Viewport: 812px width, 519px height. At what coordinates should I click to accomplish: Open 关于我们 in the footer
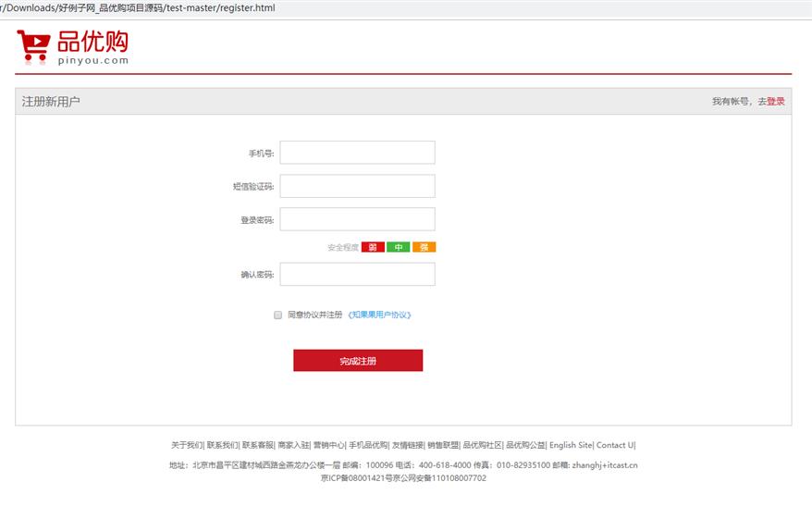186,445
